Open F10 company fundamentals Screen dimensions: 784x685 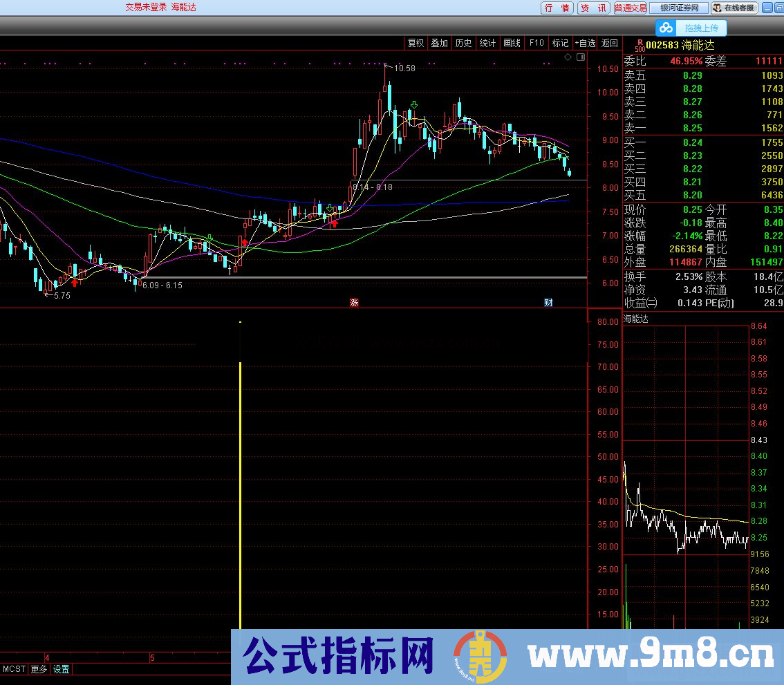click(x=536, y=43)
